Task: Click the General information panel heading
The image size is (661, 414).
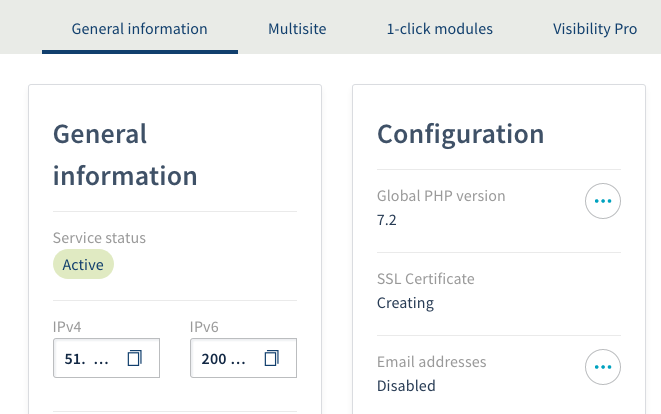Action: pos(124,155)
